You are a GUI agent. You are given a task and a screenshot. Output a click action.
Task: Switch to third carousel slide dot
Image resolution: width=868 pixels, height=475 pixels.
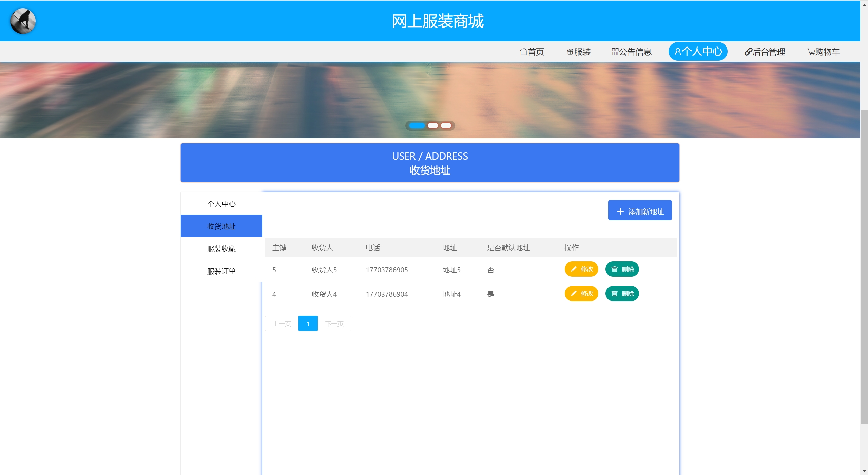coord(446,126)
